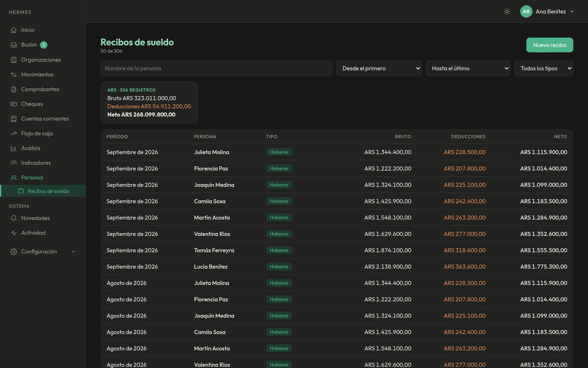Click the Análisis bar chart icon
Image resolution: width=588 pixels, height=368 pixels.
coord(14,148)
